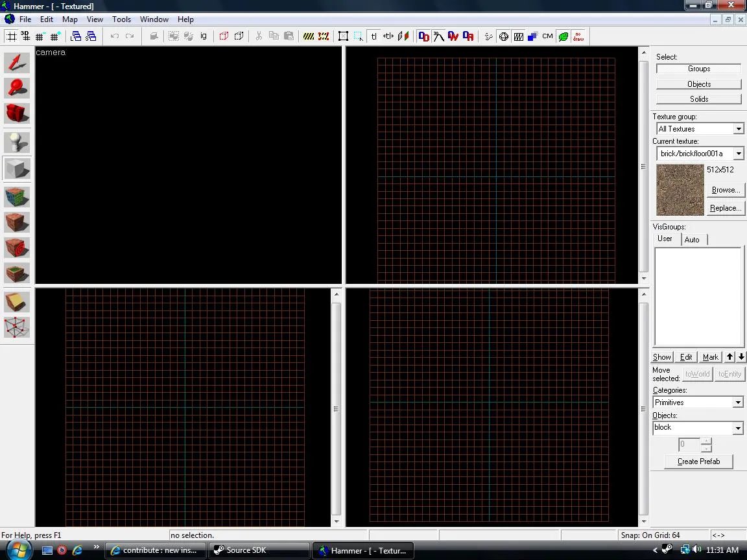Toggle the green leaf toolbar button
The height and width of the screenshot is (560, 747).
563,36
